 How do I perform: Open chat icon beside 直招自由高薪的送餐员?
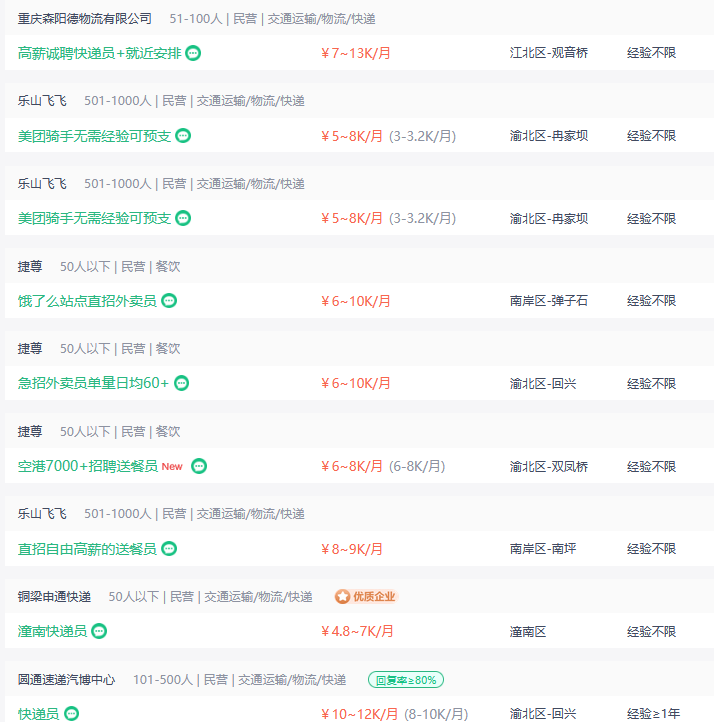click(169, 549)
